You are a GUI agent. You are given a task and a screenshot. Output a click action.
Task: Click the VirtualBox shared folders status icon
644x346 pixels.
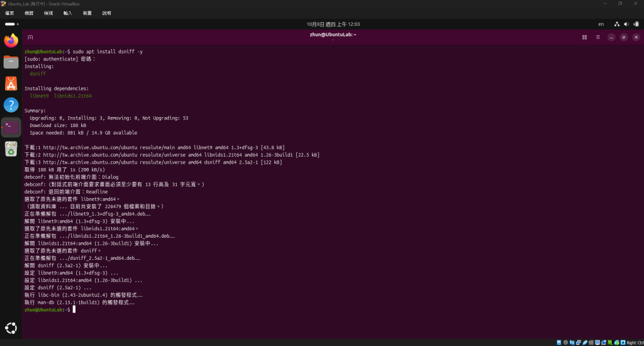click(591, 342)
